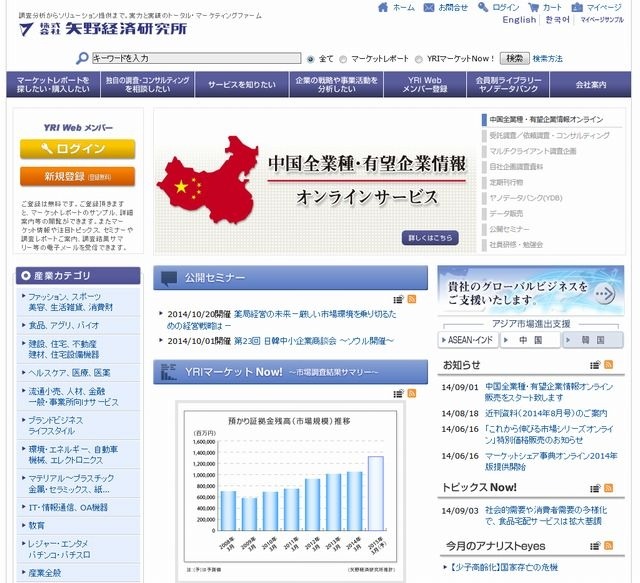Open 企業の戦略や事業活動を分析したい menu
The height and width of the screenshot is (583, 640).
coord(336,85)
